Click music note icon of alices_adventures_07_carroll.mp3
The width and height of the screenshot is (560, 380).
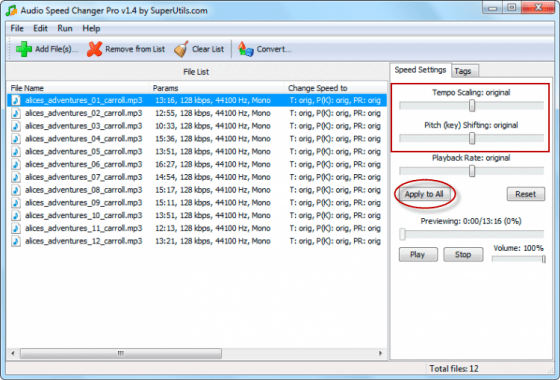click(16, 177)
